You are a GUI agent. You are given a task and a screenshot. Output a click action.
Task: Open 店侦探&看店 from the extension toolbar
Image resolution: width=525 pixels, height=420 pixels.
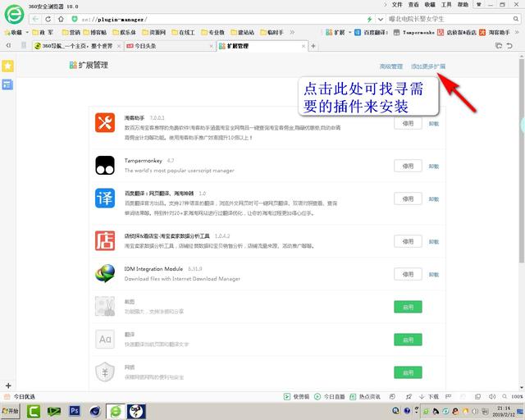(x=457, y=33)
